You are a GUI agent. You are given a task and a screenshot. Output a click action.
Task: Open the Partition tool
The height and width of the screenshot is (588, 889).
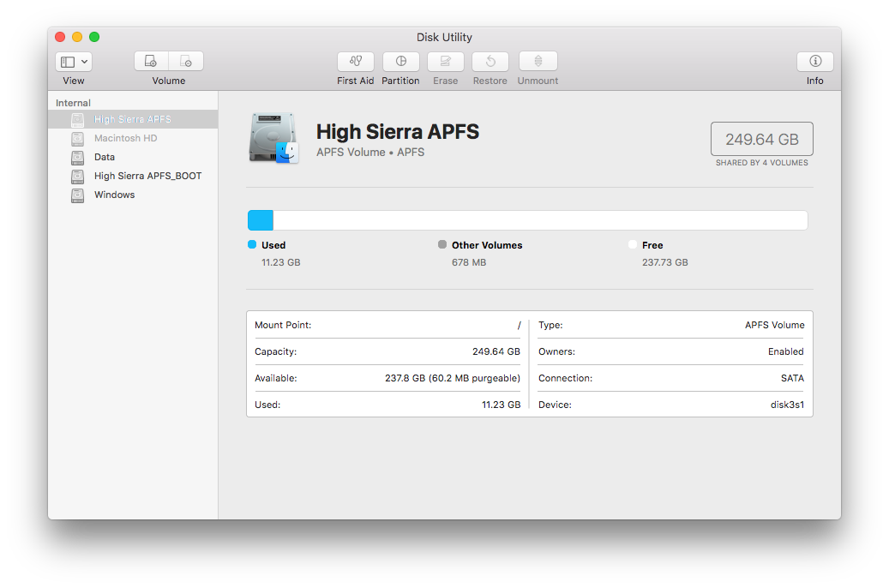pyautogui.click(x=401, y=61)
